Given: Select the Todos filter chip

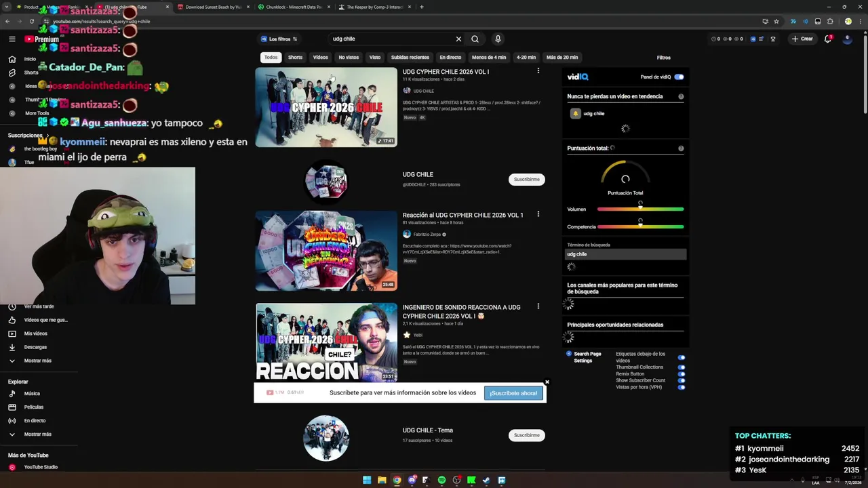Looking at the screenshot, I should click(x=271, y=58).
